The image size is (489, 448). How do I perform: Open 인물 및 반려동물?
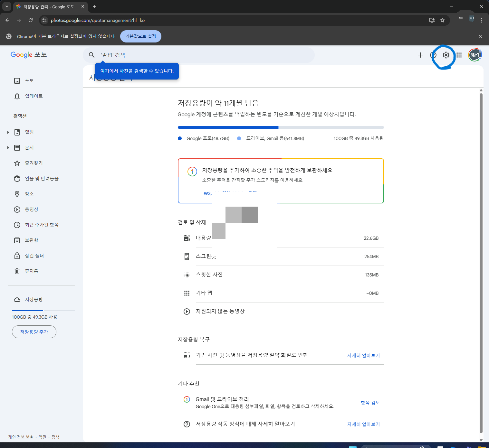tap(42, 178)
